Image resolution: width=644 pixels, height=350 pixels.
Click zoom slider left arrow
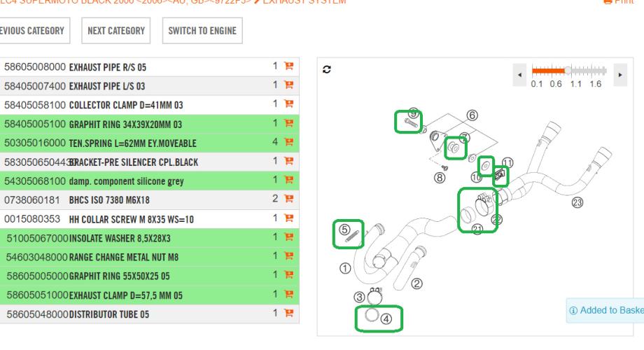coord(519,73)
